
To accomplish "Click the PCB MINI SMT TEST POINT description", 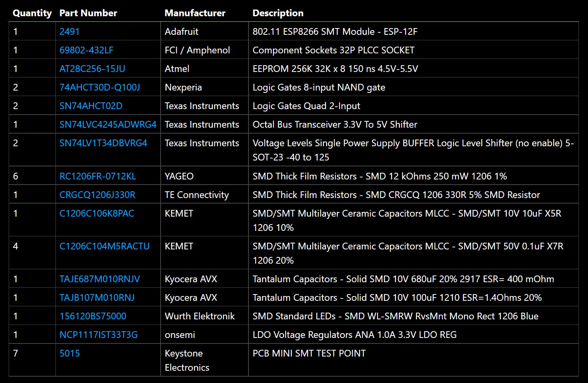I will (x=309, y=353).
